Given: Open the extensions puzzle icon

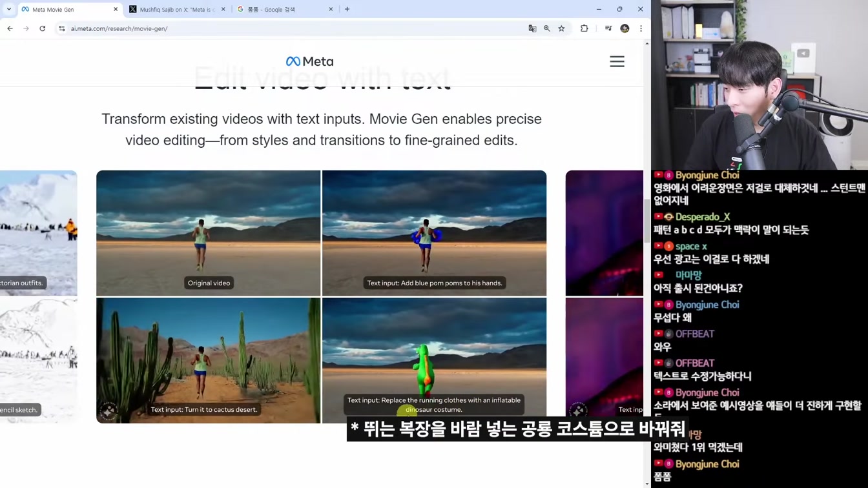Looking at the screenshot, I should coord(584,28).
